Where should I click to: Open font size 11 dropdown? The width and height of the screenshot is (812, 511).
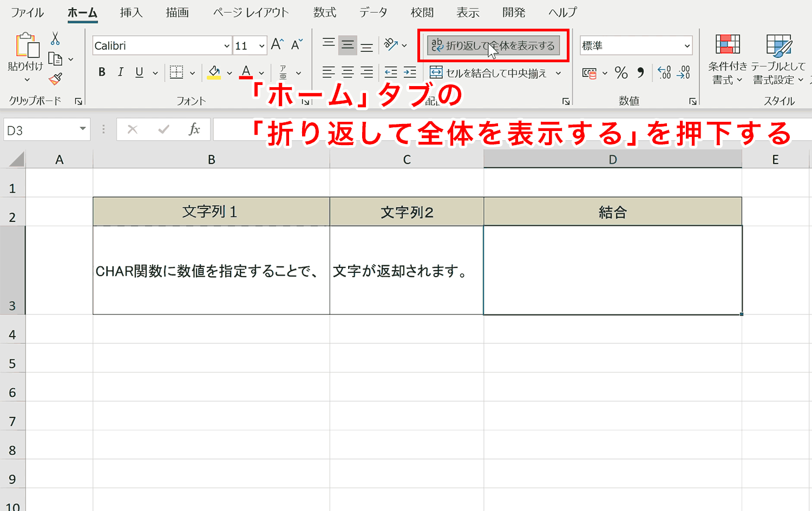(x=262, y=46)
